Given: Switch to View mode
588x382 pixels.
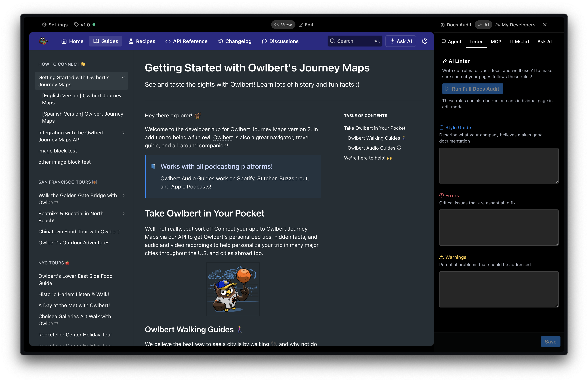Looking at the screenshot, I should (283, 25).
